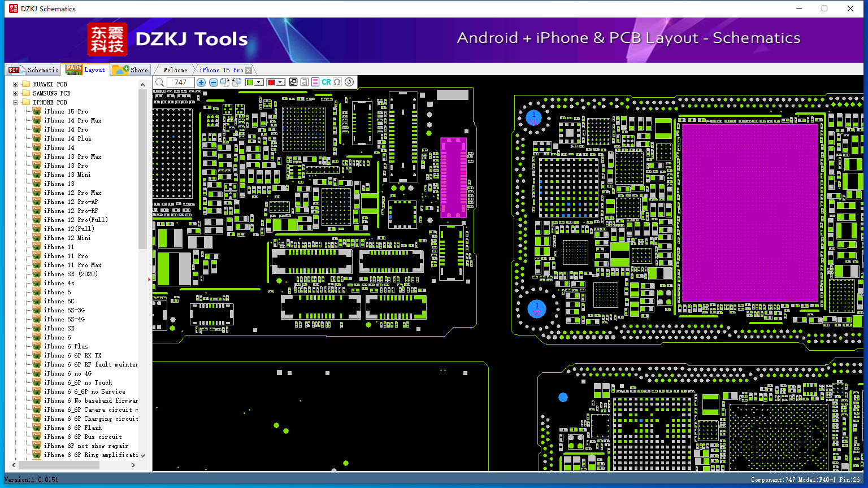Open the iPhone 14 Pro Max entry
The image size is (868, 488).
coord(73,120)
